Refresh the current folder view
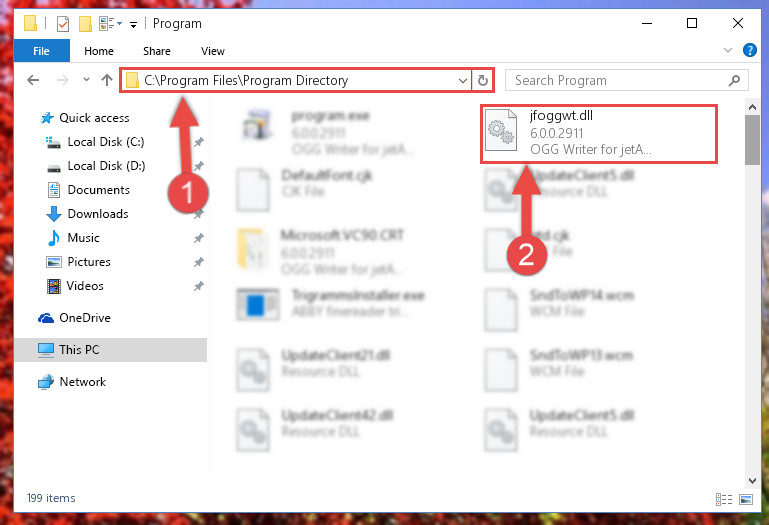The image size is (769, 525). tap(483, 80)
